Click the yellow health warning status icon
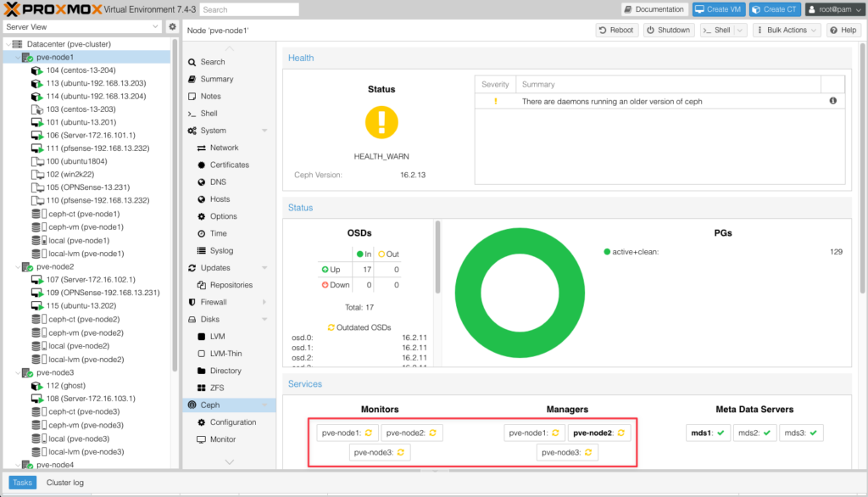This screenshot has width=868, height=497. tap(381, 122)
